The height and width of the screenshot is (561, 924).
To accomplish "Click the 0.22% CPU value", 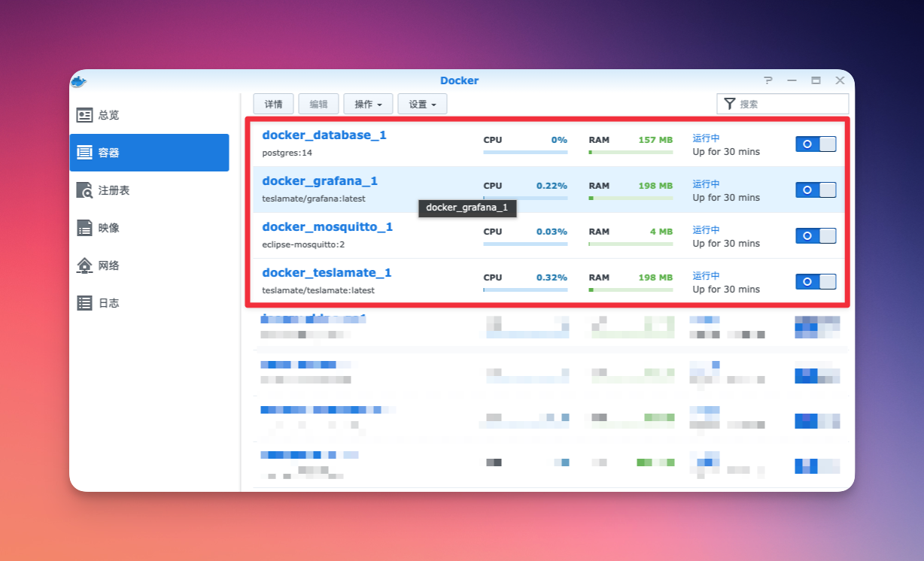I will tap(552, 186).
